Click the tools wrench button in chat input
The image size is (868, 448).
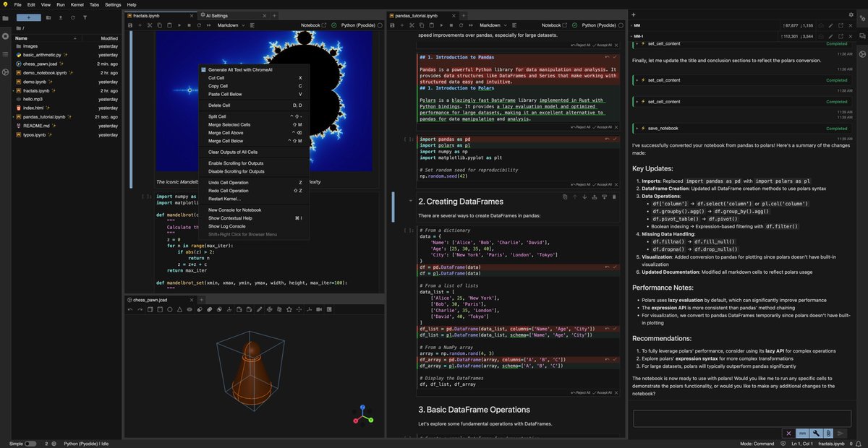point(816,434)
